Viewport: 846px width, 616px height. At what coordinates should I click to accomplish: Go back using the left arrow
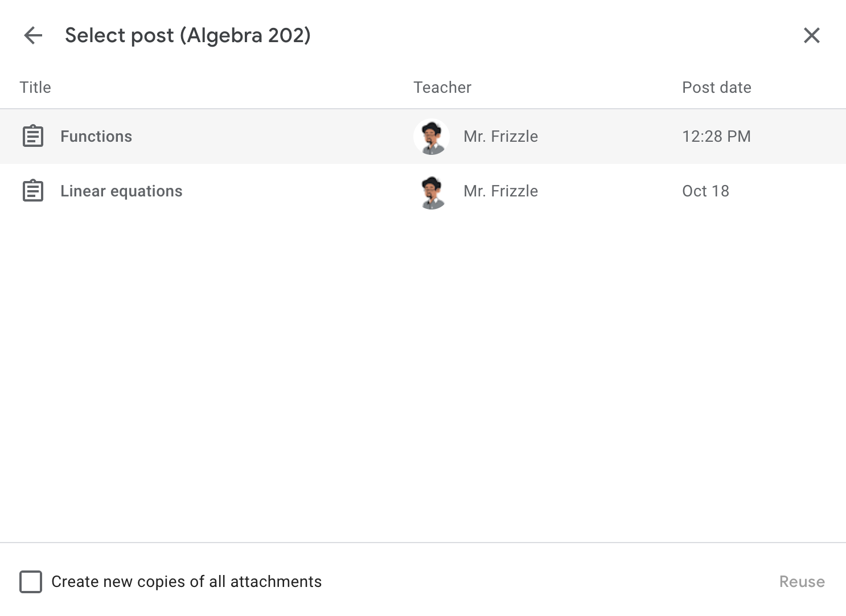click(x=33, y=35)
